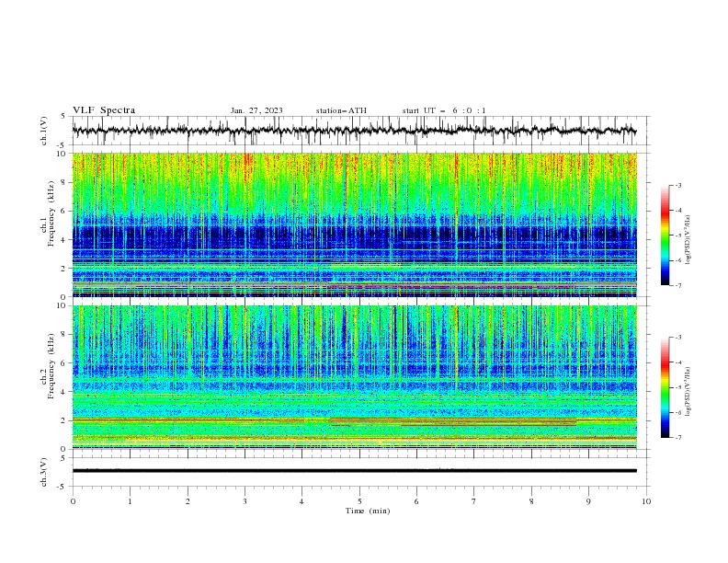
Task: Click the ch.1 spectrogram panel
Action: tap(355, 224)
